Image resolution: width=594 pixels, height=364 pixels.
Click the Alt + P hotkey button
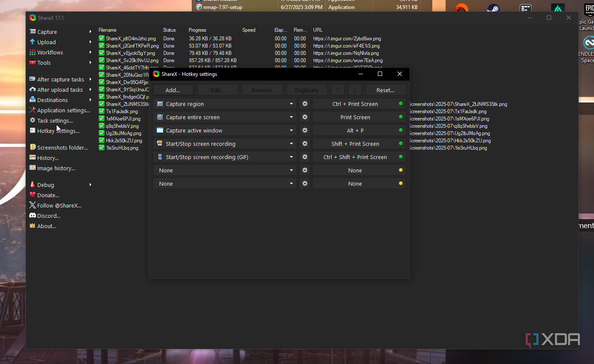click(x=355, y=130)
